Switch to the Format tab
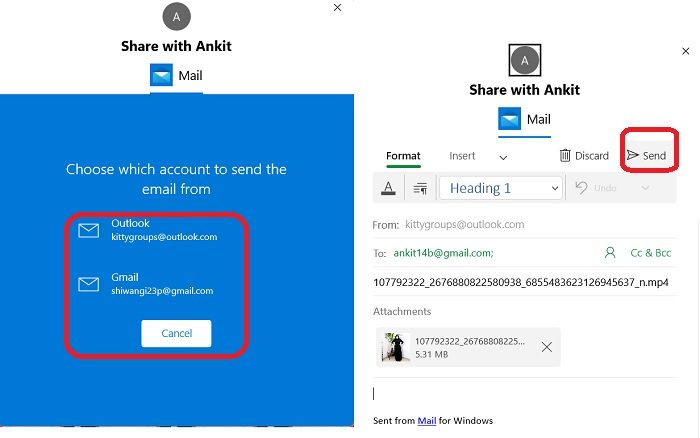Viewport: 700px width, 438px height. click(x=403, y=156)
